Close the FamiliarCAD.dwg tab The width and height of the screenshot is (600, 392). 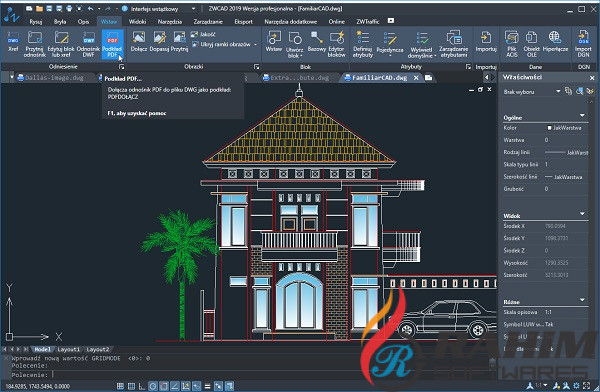(x=416, y=78)
